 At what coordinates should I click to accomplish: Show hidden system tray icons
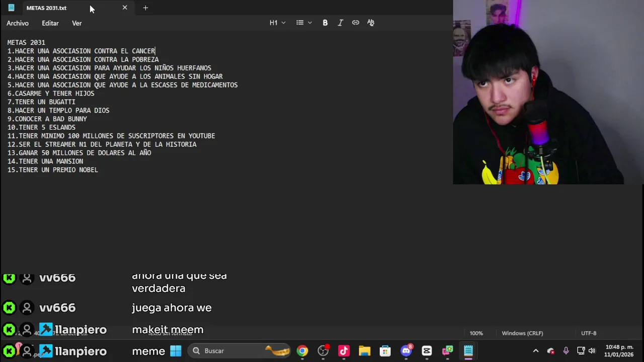536,351
